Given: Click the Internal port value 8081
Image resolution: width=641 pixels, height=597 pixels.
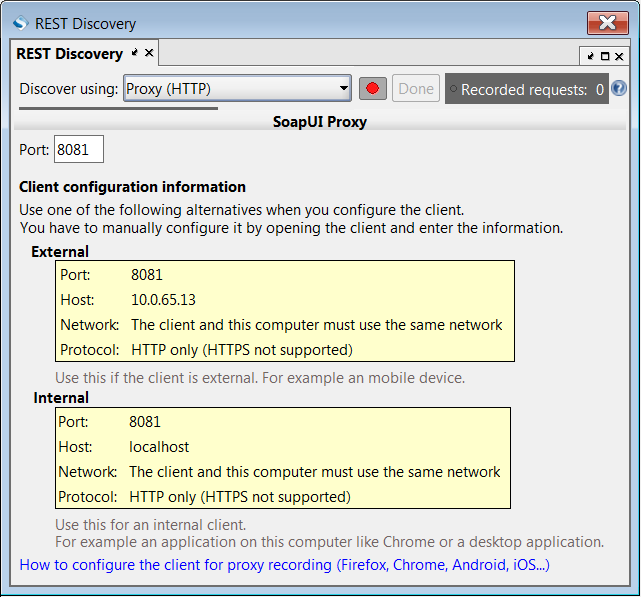Looking at the screenshot, I should pyautogui.click(x=145, y=422).
